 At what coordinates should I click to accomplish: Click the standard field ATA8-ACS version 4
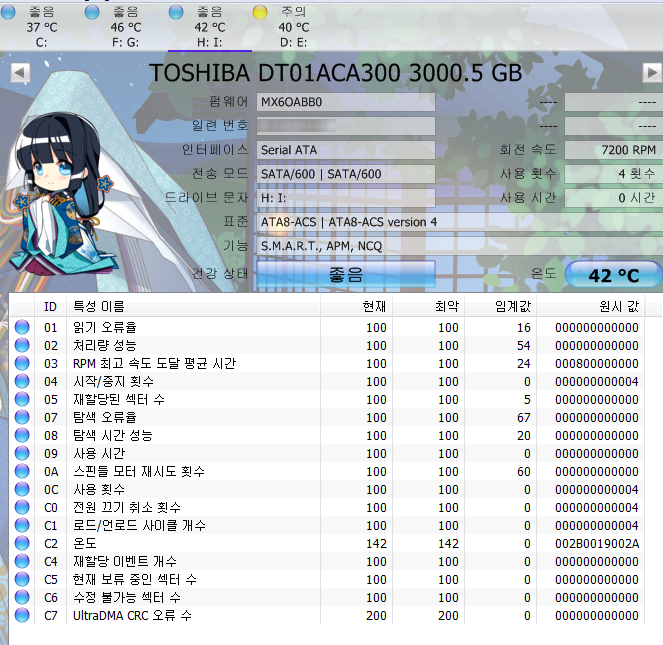pos(460,222)
